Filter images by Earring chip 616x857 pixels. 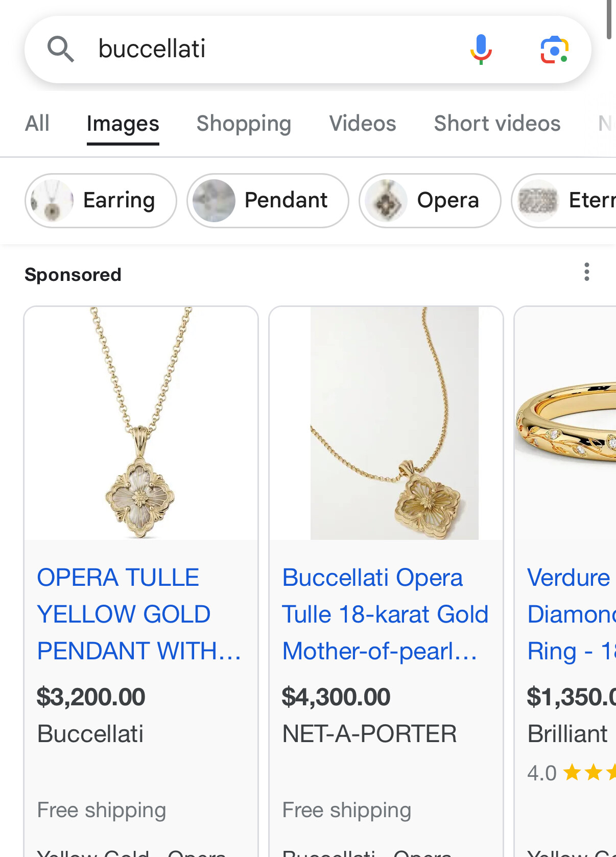coord(101,201)
